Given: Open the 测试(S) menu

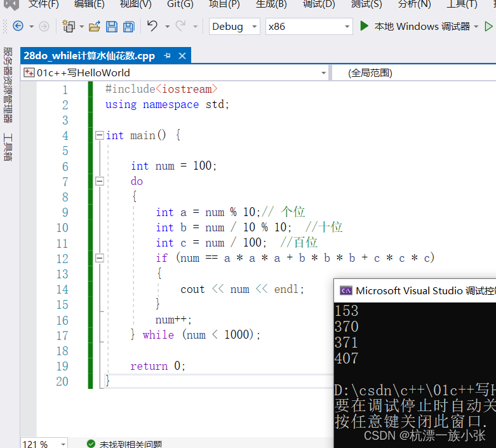Looking at the screenshot, I should pos(366,4).
